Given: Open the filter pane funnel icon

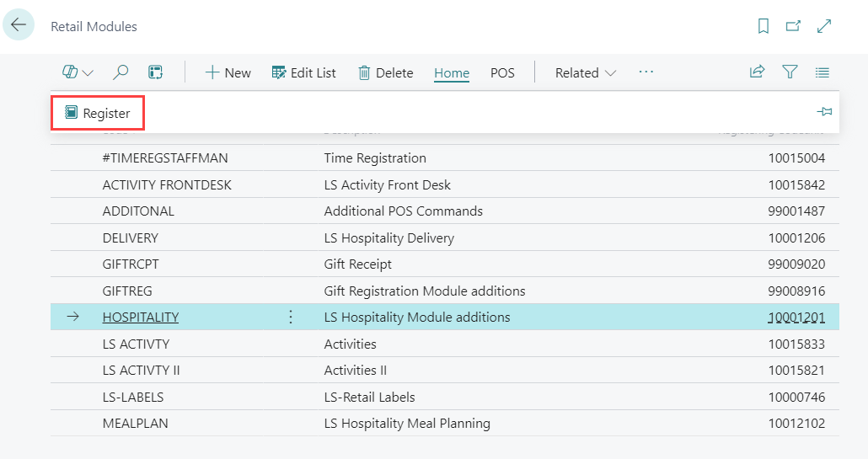Looking at the screenshot, I should coord(790,72).
